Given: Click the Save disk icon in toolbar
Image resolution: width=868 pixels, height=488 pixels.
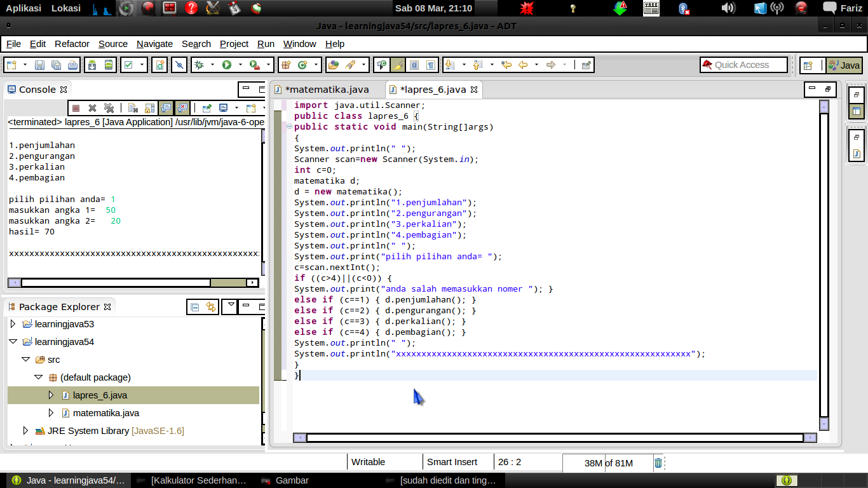Looking at the screenshot, I should [x=39, y=65].
